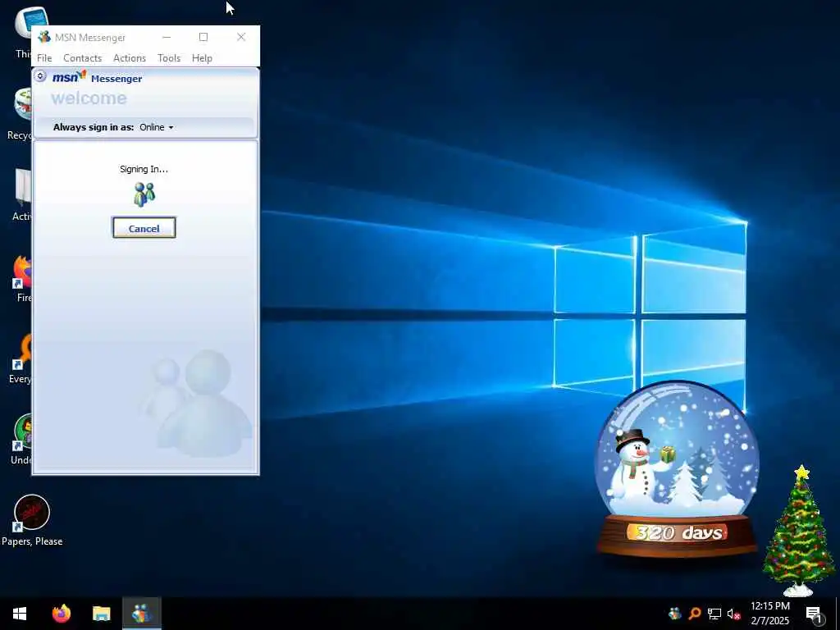
Task: Click MSN Messenger tray icon
Action: click(x=674, y=614)
